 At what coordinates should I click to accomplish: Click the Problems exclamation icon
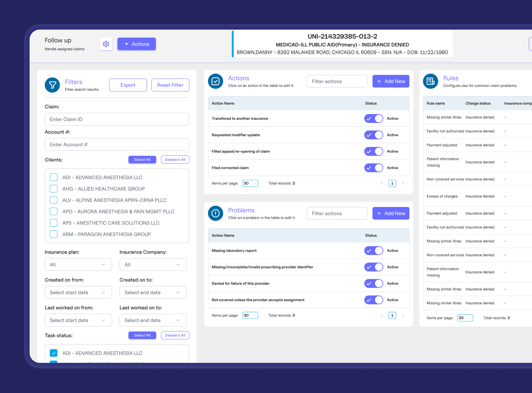(215, 213)
